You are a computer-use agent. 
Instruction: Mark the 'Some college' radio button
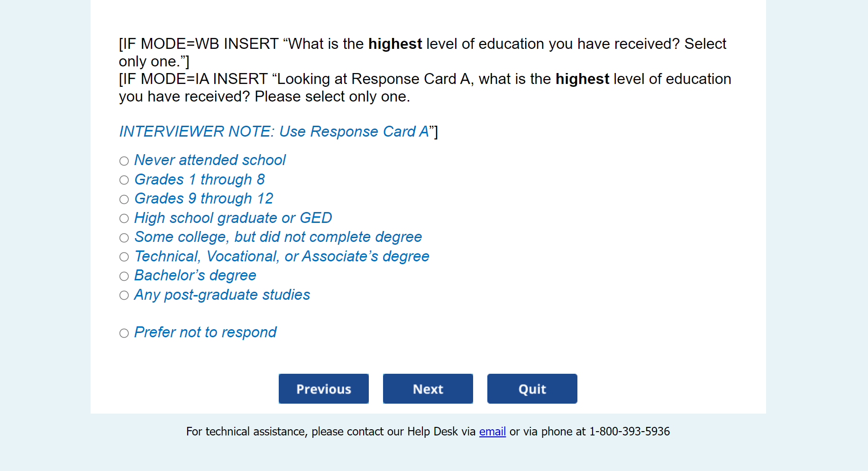coord(124,238)
